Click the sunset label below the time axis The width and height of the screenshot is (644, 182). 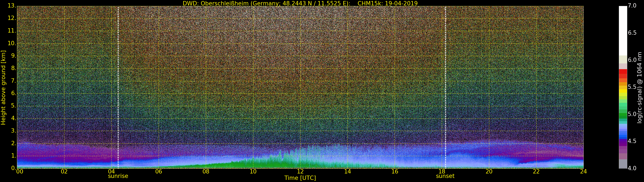[x=445, y=176]
